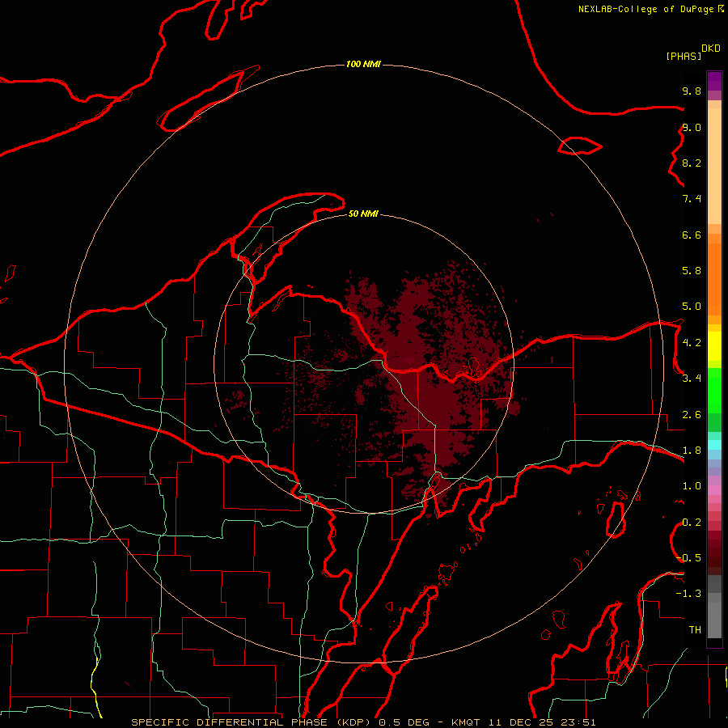728x728 pixels.
Task: Click the purple top segment of color bar
Action: click(x=714, y=81)
